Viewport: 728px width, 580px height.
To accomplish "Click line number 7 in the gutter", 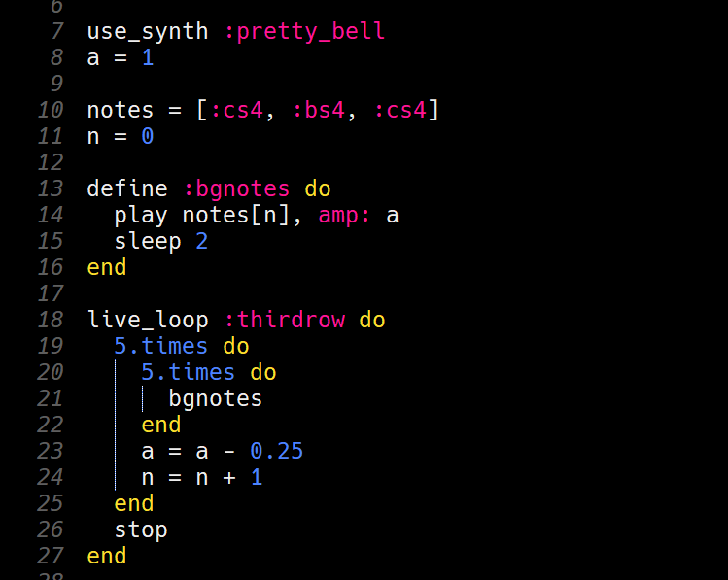I will pyautogui.click(x=56, y=31).
